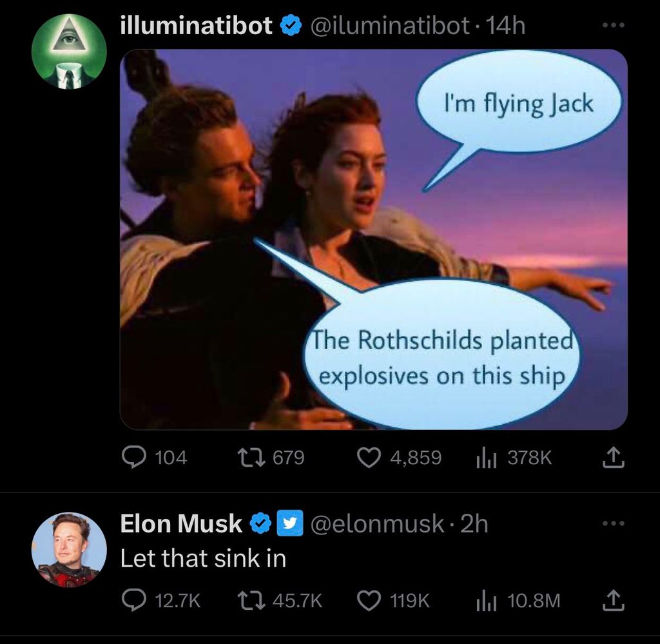Open illuminatibot's profile picture
The width and height of the screenshot is (660, 644).
coord(68,52)
